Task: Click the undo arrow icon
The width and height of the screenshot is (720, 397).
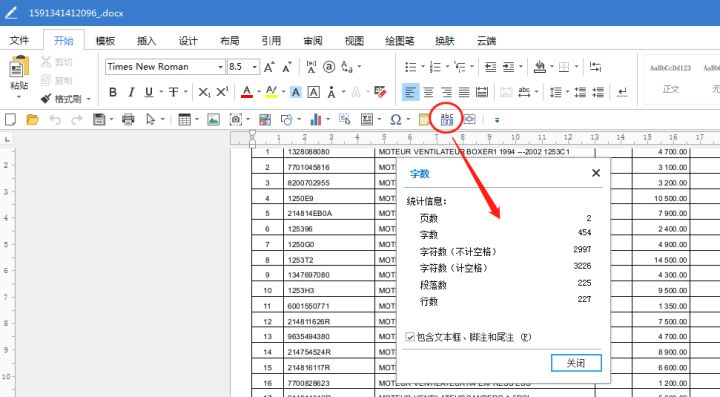Action: tap(55, 120)
